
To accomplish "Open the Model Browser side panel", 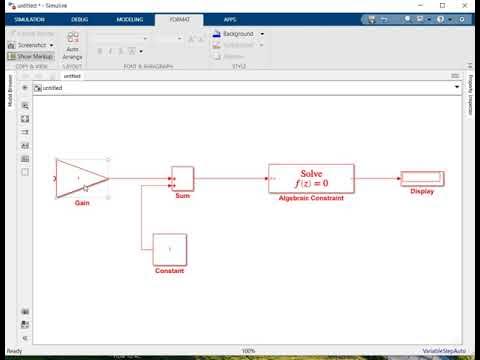I will click(x=10, y=91).
